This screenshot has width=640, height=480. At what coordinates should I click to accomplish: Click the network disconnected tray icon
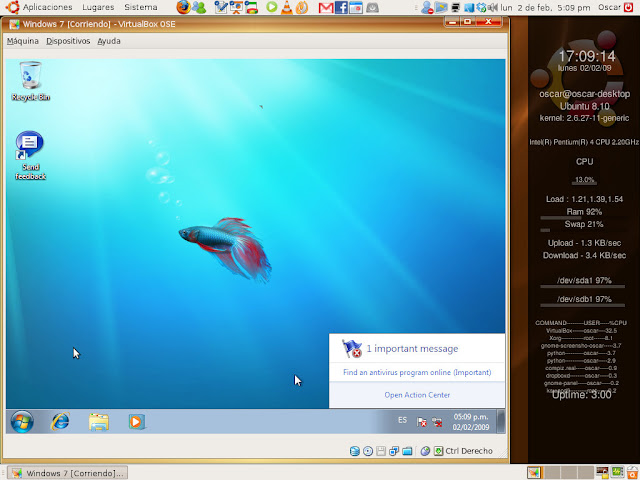pos(437,422)
